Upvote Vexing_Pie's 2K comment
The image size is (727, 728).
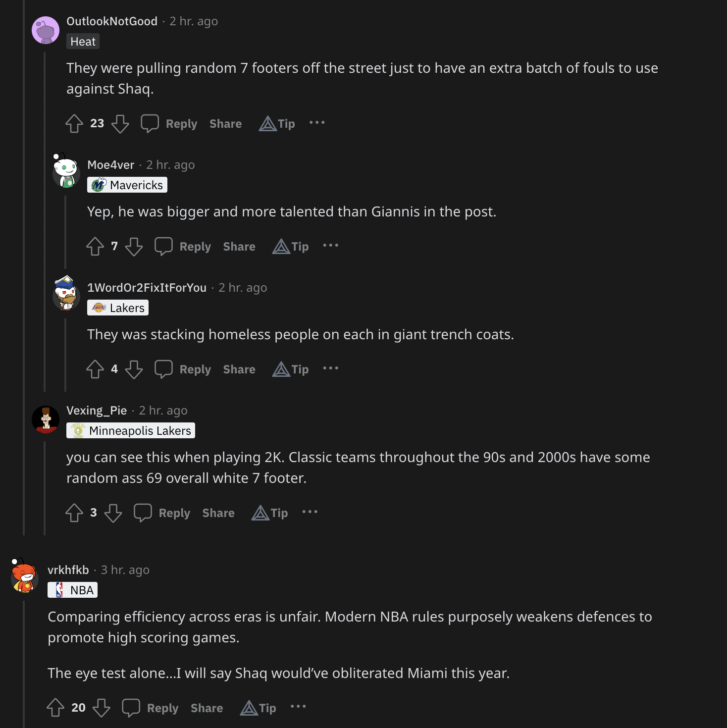pos(74,513)
